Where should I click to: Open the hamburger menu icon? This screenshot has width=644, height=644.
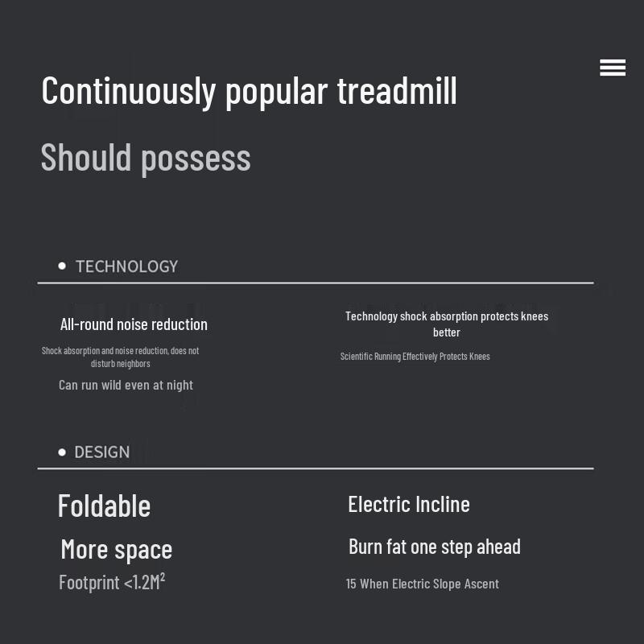point(613,68)
